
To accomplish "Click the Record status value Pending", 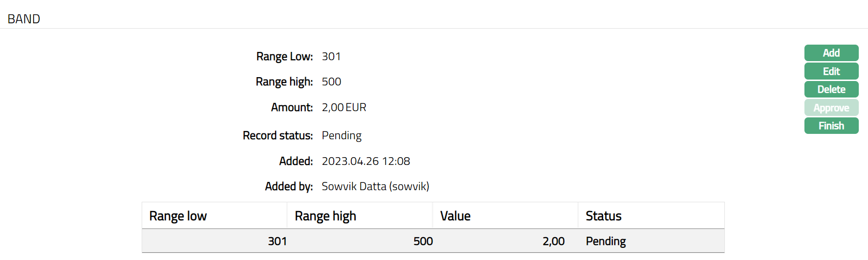I will click(342, 135).
